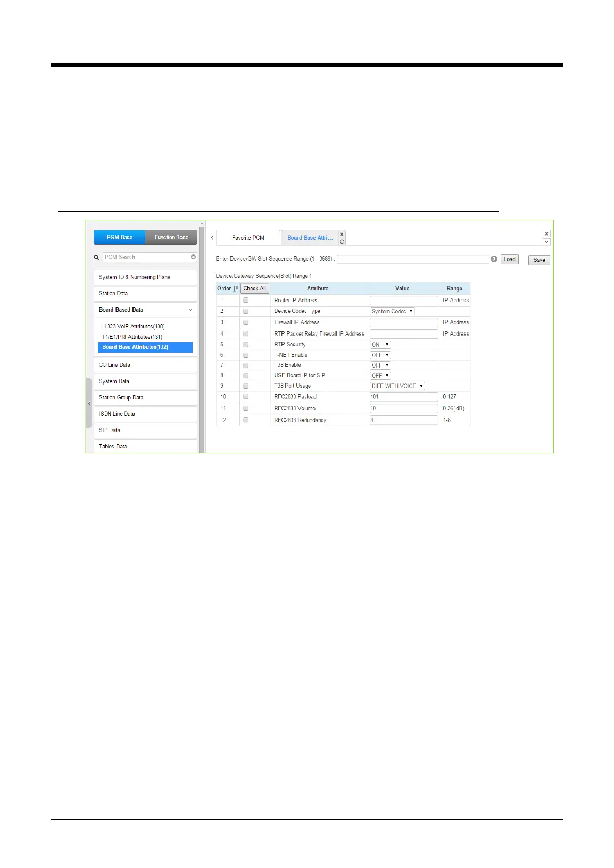Click the PGM Search magnifier icon

pos(96,257)
